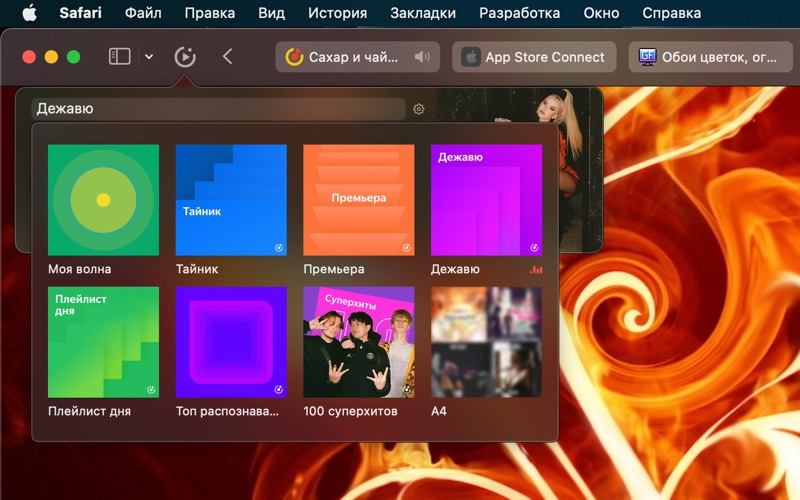This screenshot has height=500, width=800.
Task: Open the Файл menu
Action: pos(143,13)
